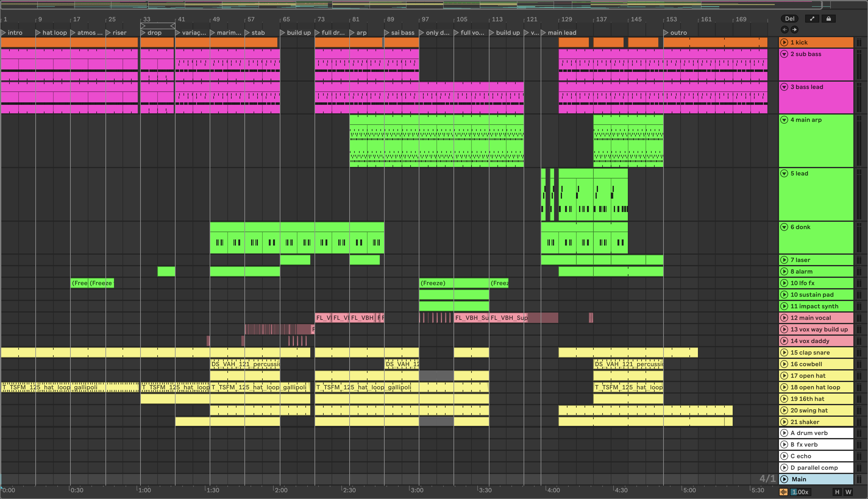Click fold arrow on 21 shaker
Viewport: 868px width, 499px height.
tap(784, 422)
